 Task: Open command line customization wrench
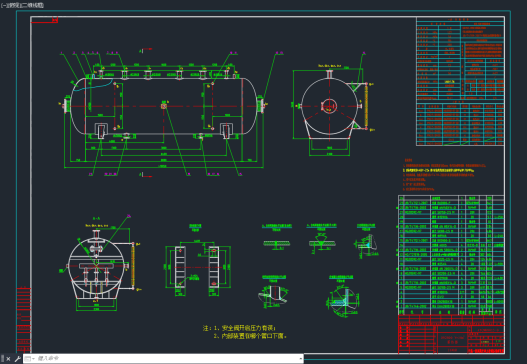[x=17, y=359]
